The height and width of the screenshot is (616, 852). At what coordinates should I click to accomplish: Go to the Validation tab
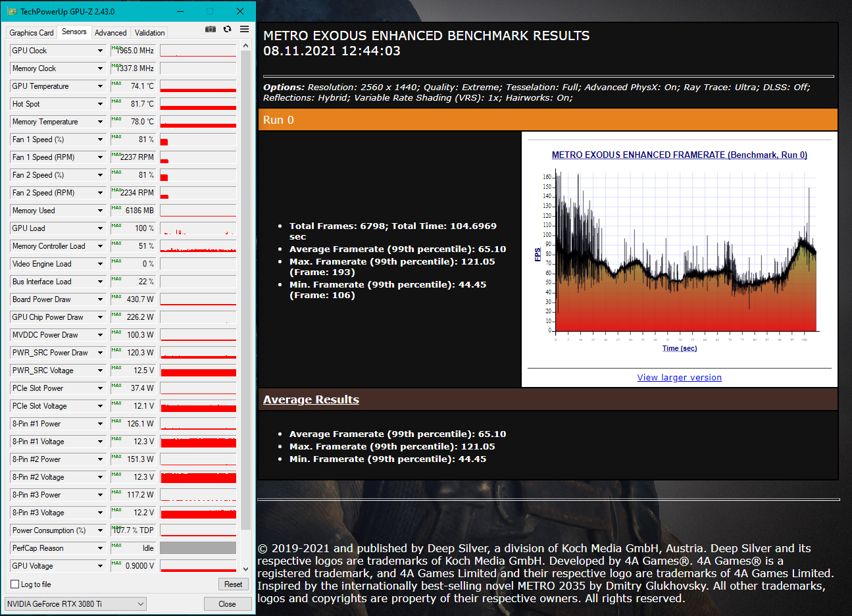click(150, 33)
